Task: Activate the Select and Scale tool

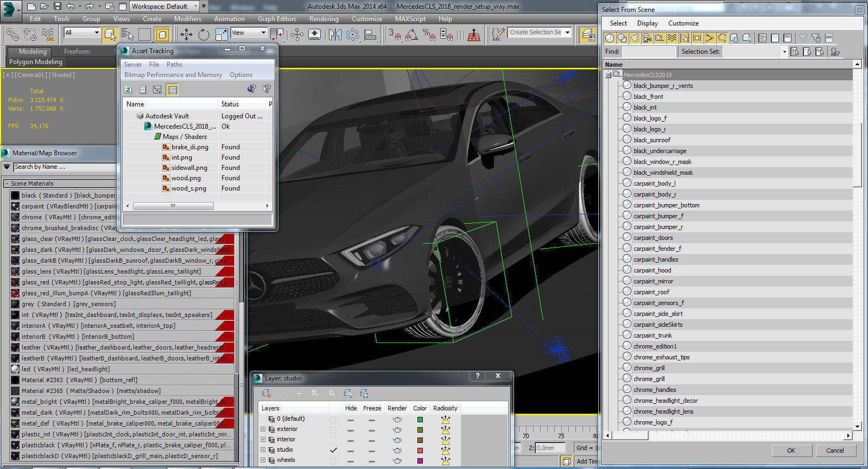Action: 221,35
